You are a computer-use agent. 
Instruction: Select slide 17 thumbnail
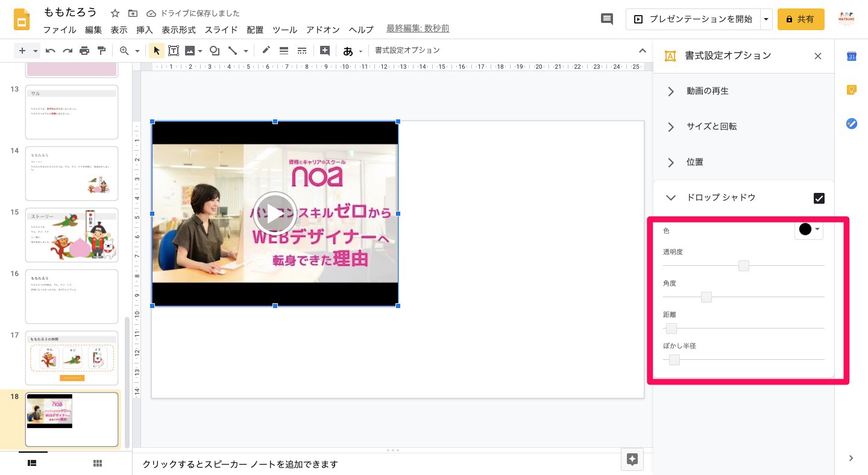pos(72,358)
